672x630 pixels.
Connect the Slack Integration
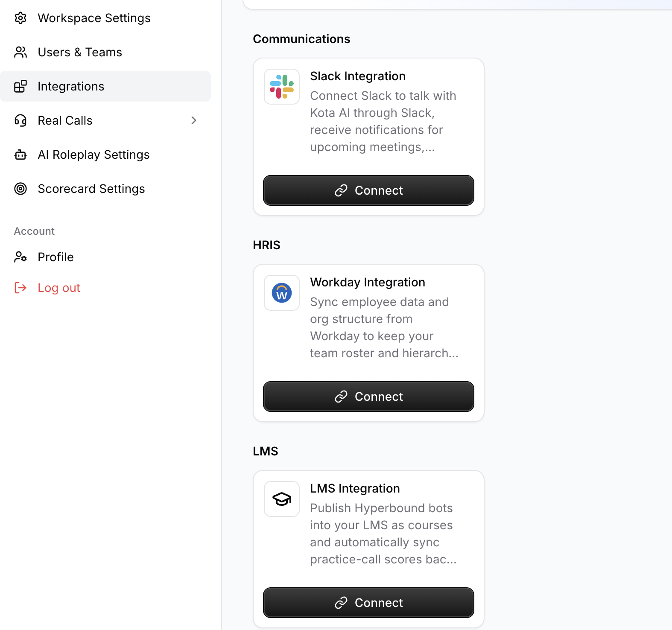coord(368,190)
